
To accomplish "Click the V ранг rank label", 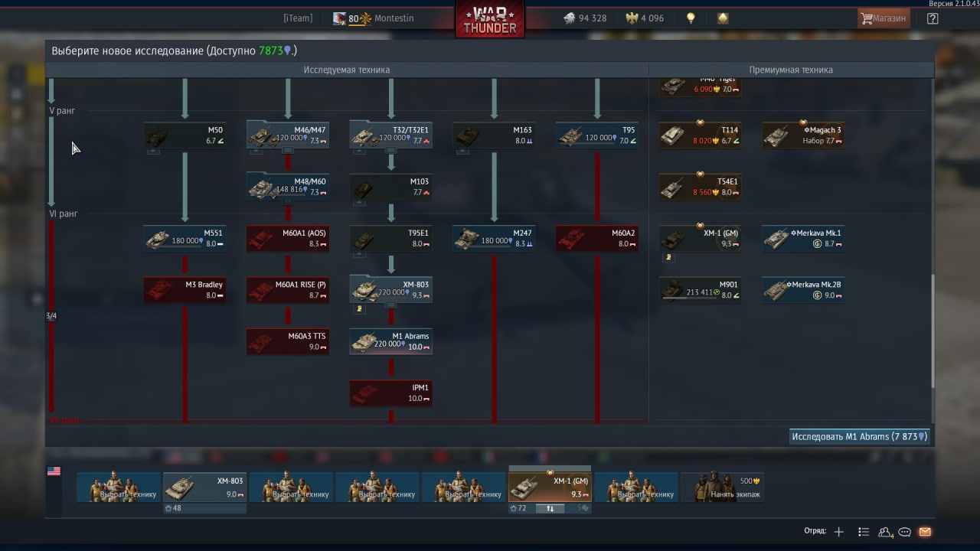I will pyautogui.click(x=62, y=110).
